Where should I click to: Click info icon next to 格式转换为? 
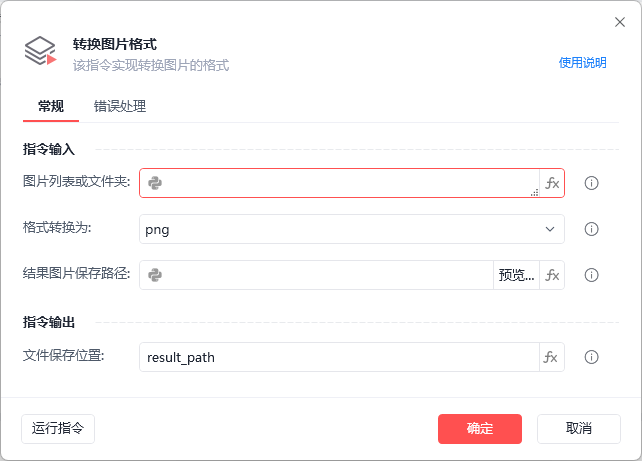(x=591, y=229)
